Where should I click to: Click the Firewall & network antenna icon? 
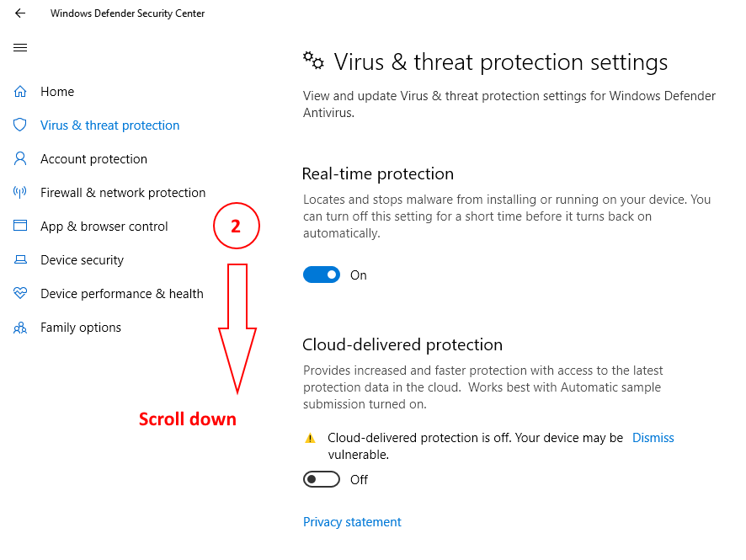(20, 193)
